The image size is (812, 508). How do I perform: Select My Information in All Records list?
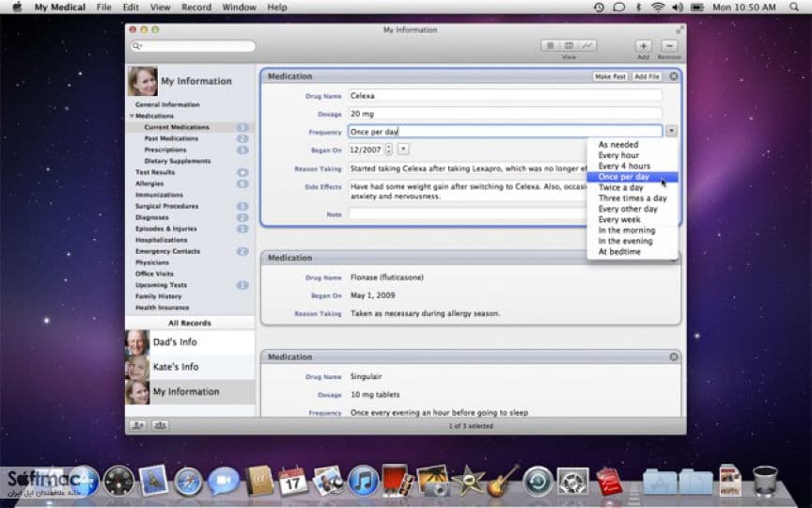coord(190,392)
